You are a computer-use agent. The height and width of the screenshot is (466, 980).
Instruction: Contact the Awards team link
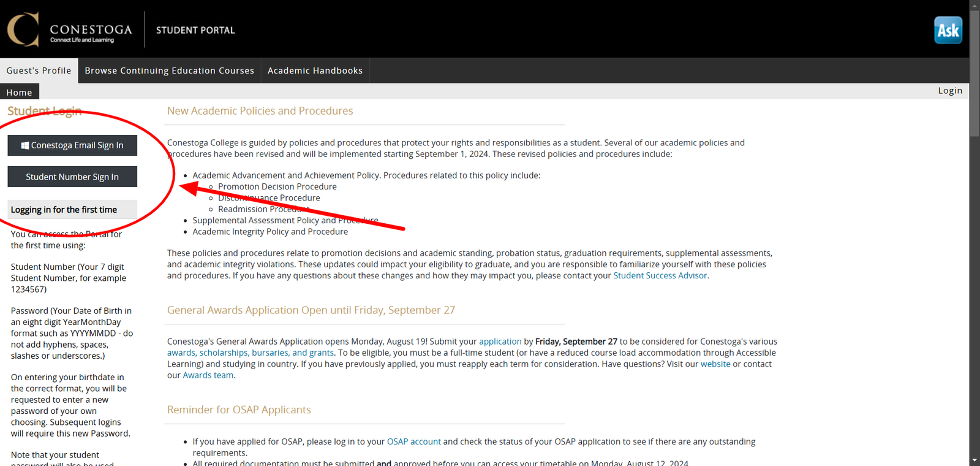click(208, 375)
